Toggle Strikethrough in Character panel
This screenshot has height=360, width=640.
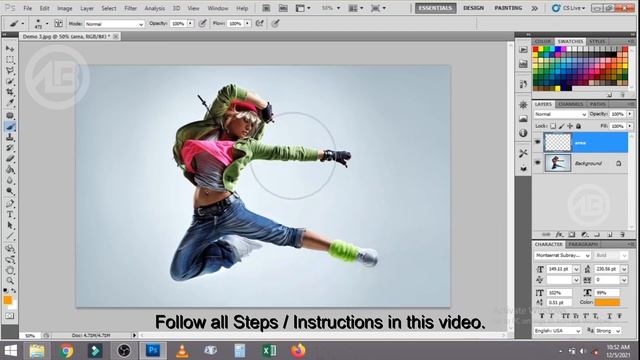coord(619,316)
